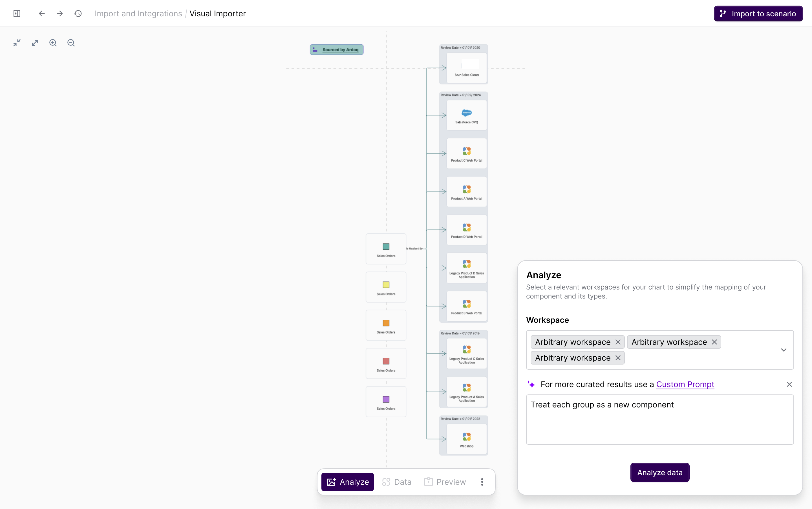Open the three-dot more options menu
Image resolution: width=812 pixels, height=509 pixels.
[482, 482]
